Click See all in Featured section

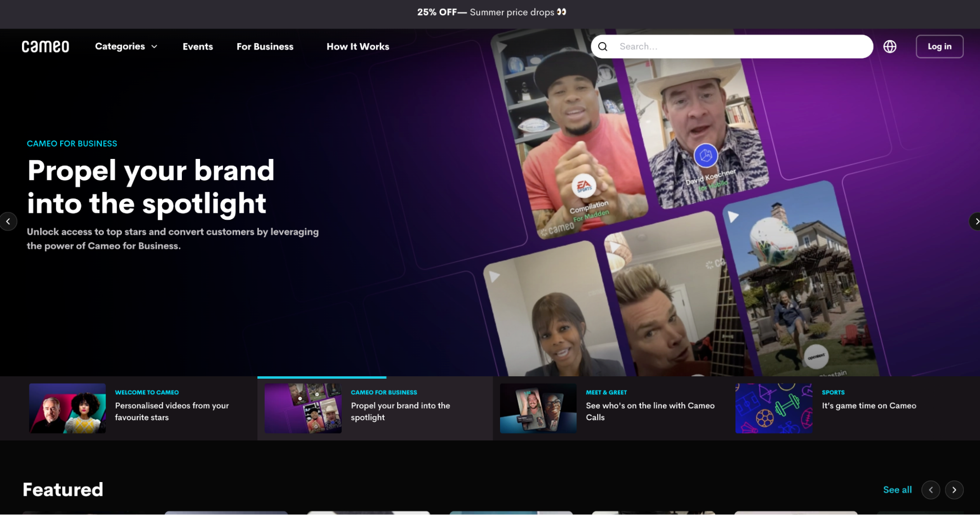(x=897, y=490)
